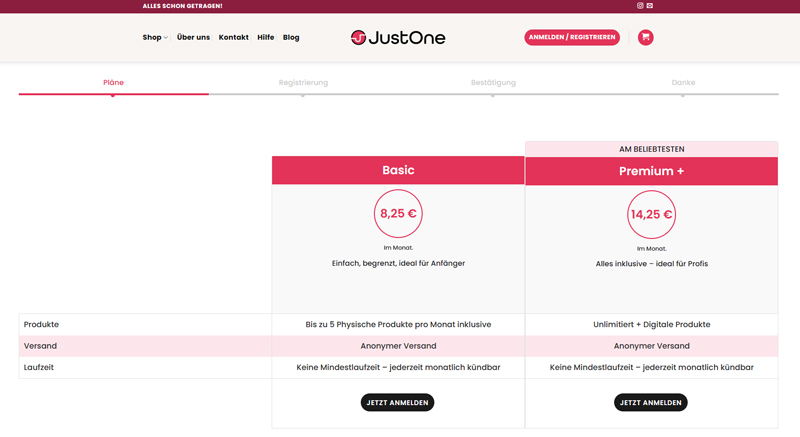Click the email envelope icon in top bar
Image resolution: width=800 pixels, height=437 pixels.
[x=649, y=6]
